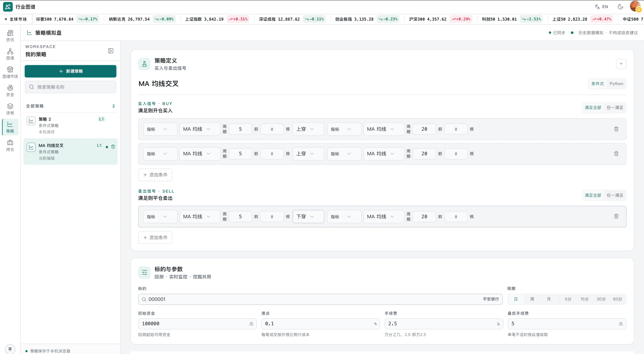Delete the sell signal condition row

click(616, 216)
